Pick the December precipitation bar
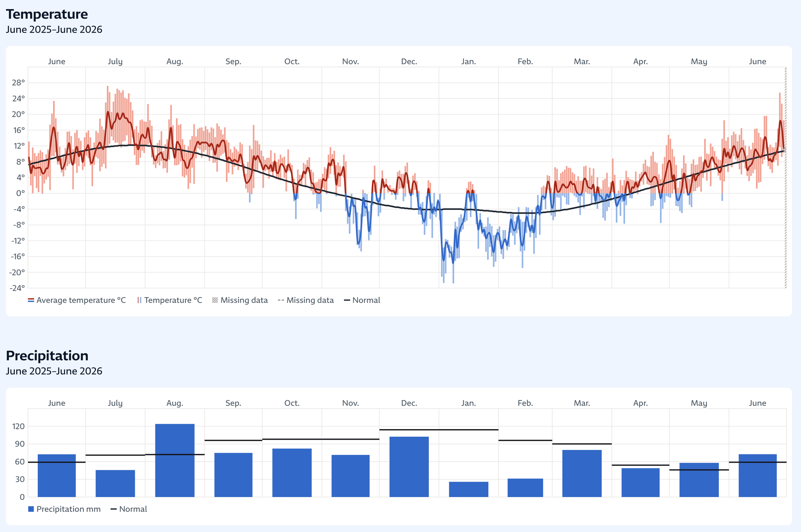This screenshot has width=801, height=532. [409, 467]
